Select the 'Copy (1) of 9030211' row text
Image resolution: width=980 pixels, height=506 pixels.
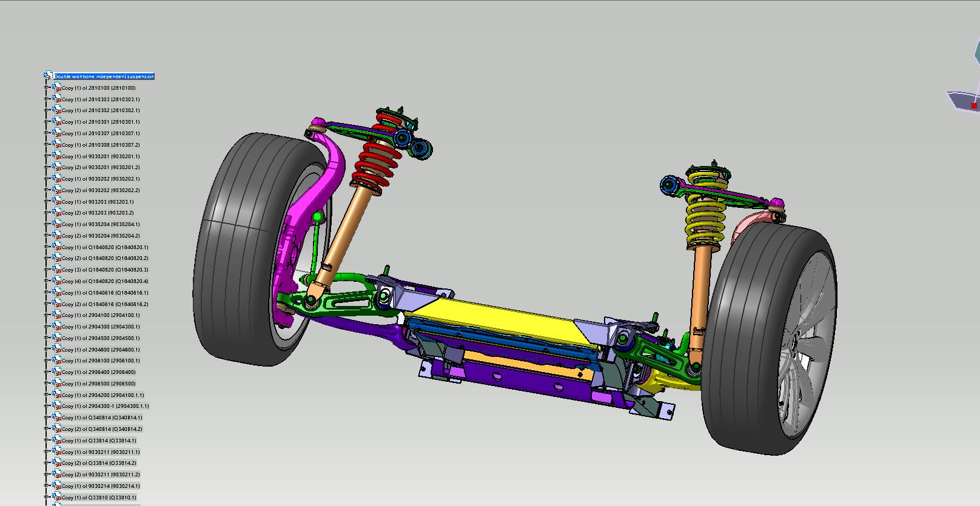point(101,452)
